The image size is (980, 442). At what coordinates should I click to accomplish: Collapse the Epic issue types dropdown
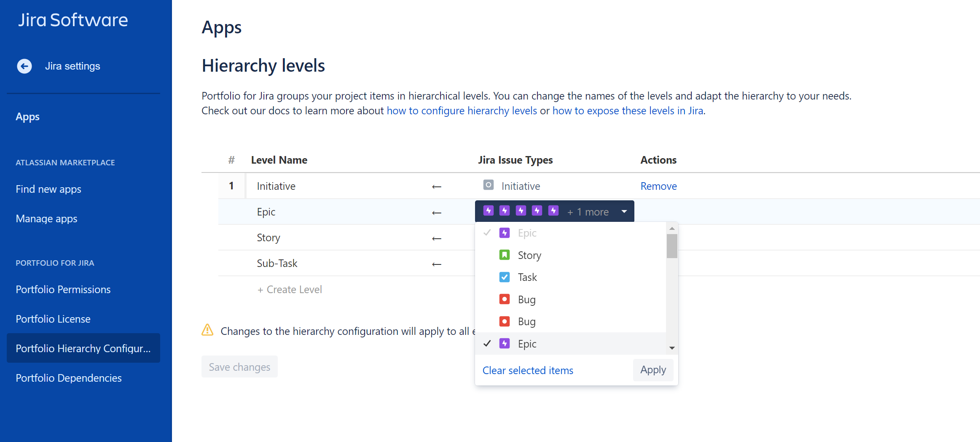[x=624, y=211]
